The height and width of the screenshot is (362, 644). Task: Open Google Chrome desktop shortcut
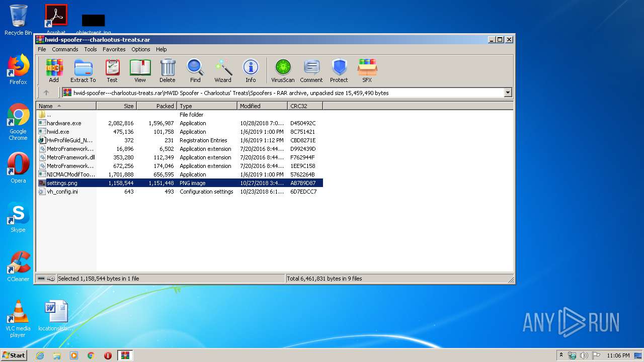18,122
